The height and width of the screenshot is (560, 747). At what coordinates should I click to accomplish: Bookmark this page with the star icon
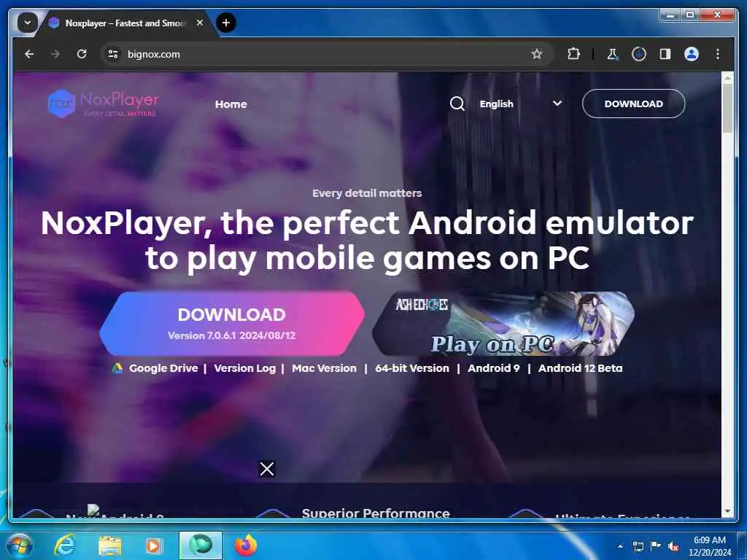pos(537,54)
